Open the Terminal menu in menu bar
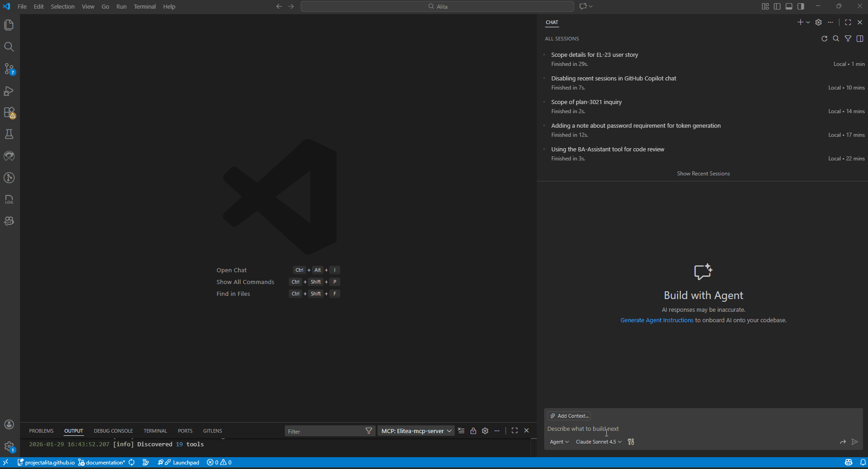868x469 pixels. [x=144, y=6]
